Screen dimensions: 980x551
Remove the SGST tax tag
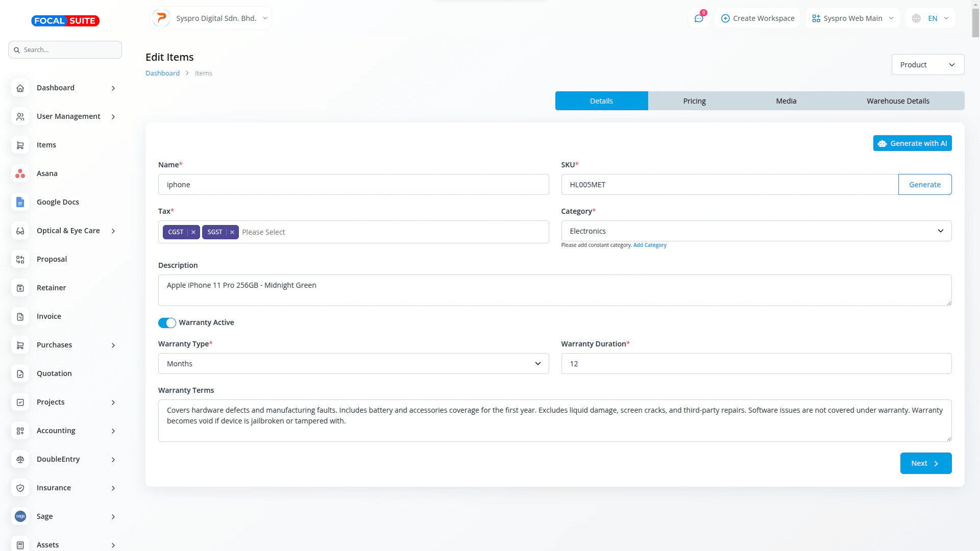(x=232, y=232)
